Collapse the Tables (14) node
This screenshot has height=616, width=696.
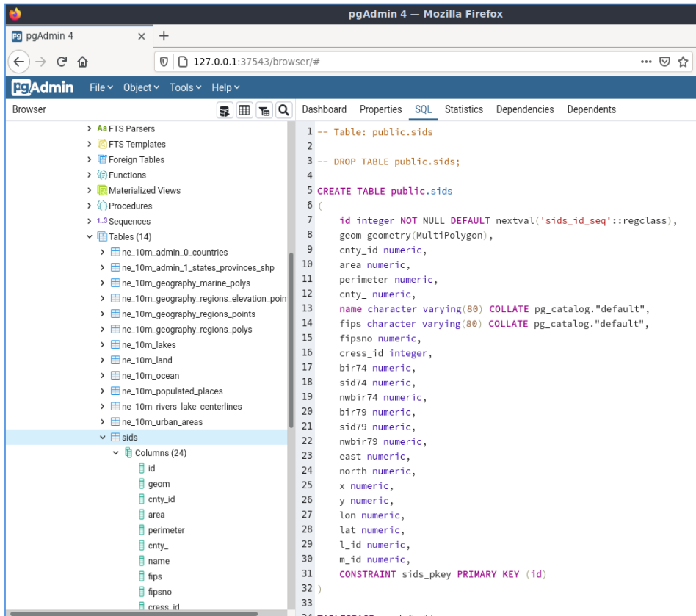[x=90, y=236]
